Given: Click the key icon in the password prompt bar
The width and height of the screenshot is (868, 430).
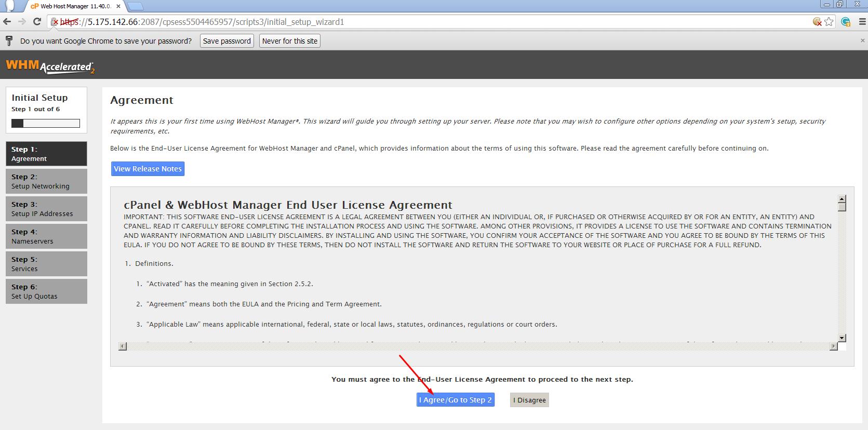Looking at the screenshot, I should tap(9, 41).
